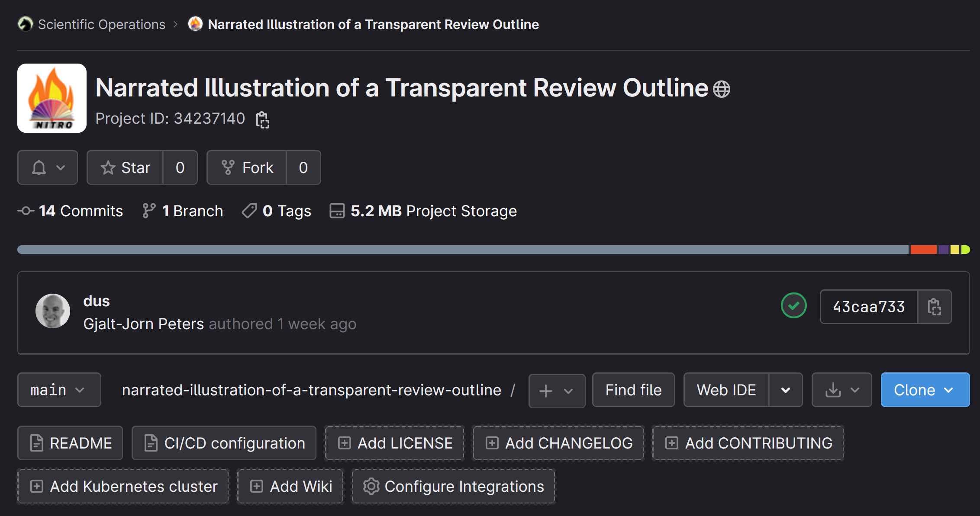980x516 pixels.
Task: Open the plus add-file dropdown
Action: click(x=557, y=390)
